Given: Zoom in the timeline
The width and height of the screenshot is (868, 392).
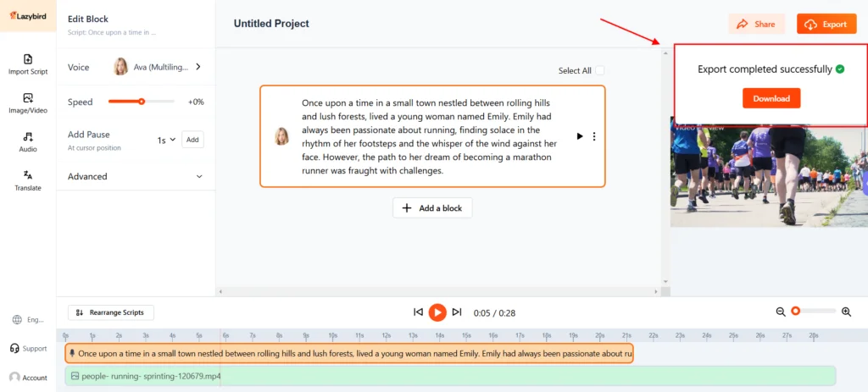Looking at the screenshot, I should click(x=846, y=312).
